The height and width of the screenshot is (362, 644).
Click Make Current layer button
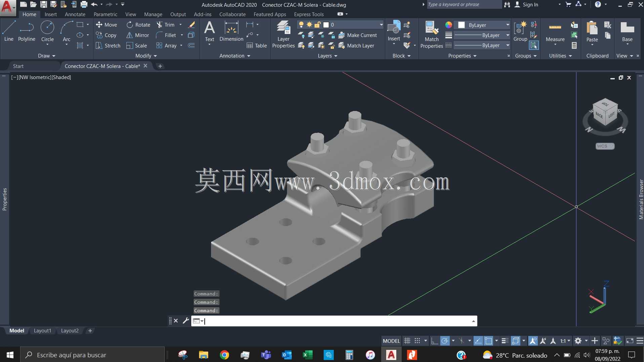click(358, 35)
